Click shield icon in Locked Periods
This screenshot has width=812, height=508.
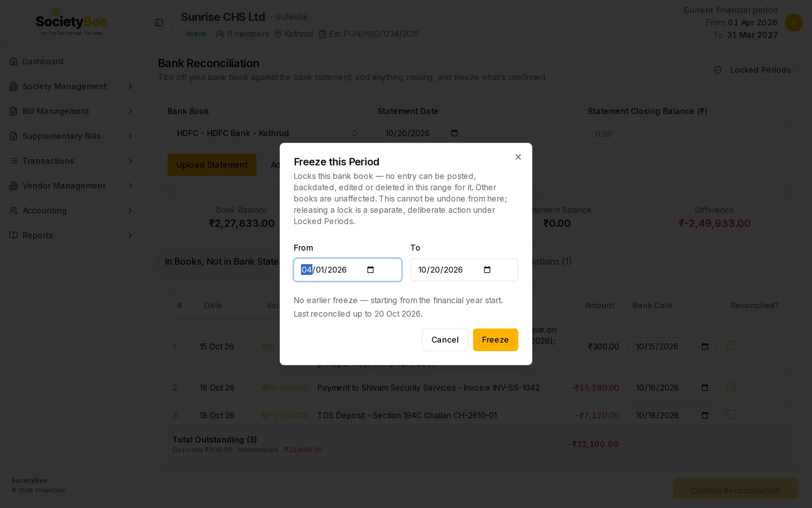pos(718,70)
